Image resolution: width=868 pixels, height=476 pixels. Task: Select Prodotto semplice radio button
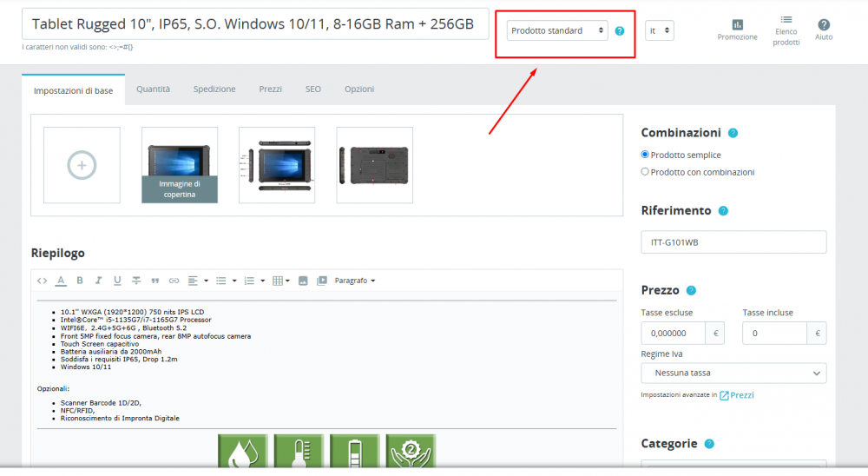(x=645, y=155)
